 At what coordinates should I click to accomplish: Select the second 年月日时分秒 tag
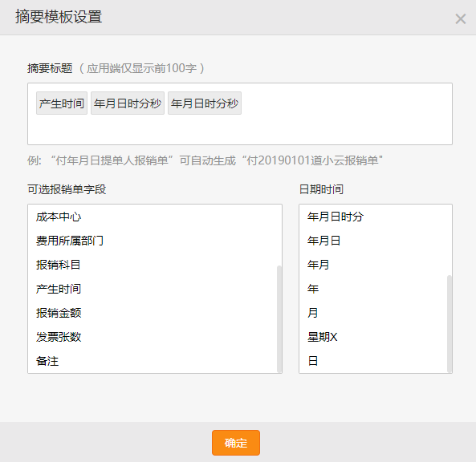(x=205, y=103)
